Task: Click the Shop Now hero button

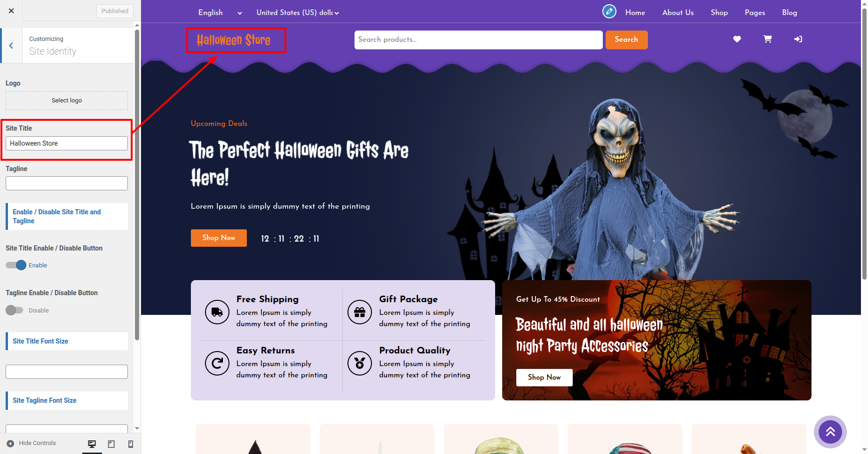Action: pos(219,238)
